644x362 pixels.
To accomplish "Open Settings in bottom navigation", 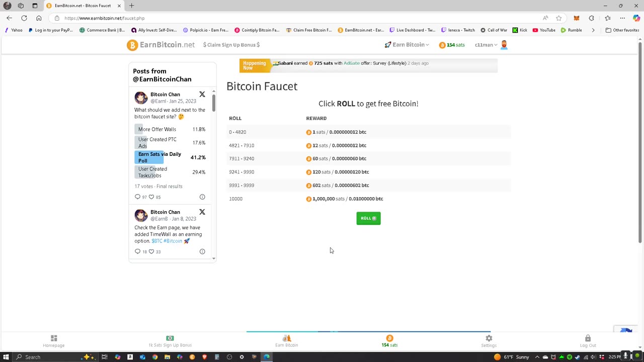I will pyautogui.click(x=489, y=341).
